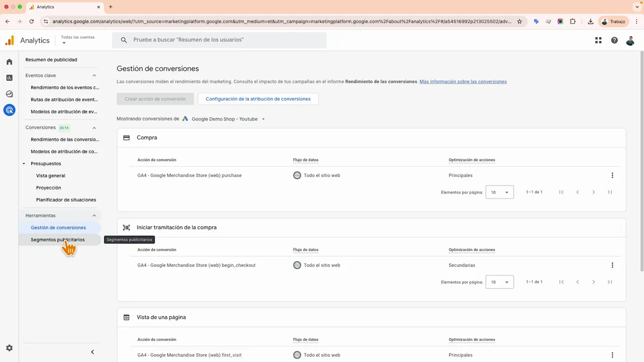The width and height of the screenshot is (644, 362).
Task: Click the Iniciar tramitación barcode icon
Action: coord(126,227)
